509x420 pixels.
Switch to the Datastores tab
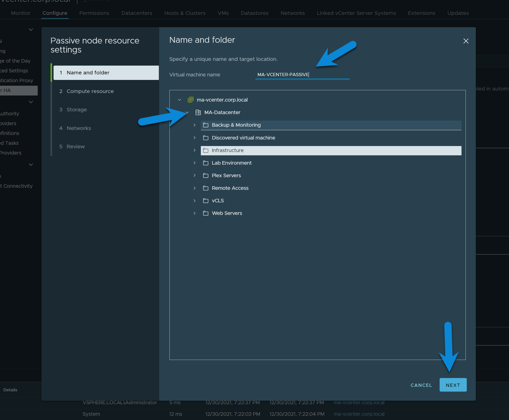255,13
